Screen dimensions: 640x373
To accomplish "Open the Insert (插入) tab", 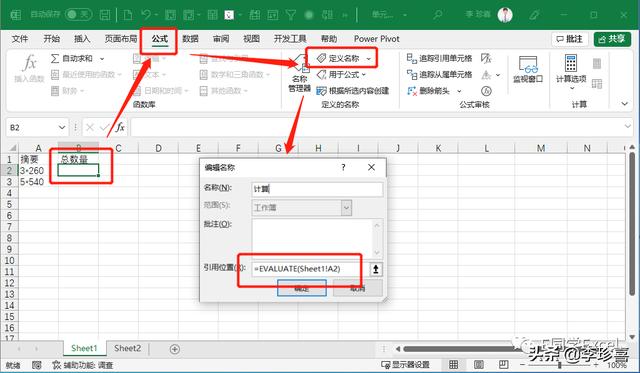I will [82, 39].
